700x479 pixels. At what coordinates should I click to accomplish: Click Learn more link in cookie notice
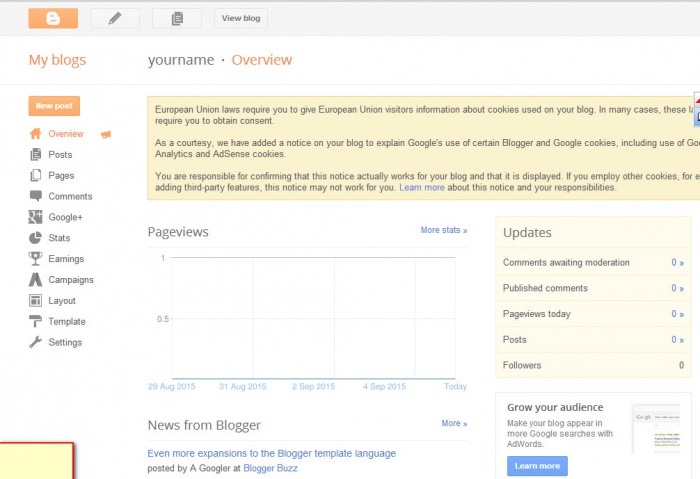pyautogui.click(x=421, y=187)
